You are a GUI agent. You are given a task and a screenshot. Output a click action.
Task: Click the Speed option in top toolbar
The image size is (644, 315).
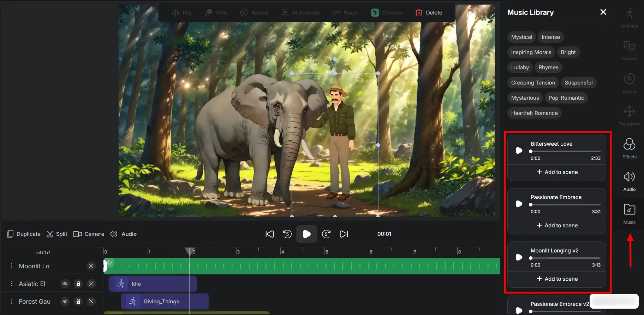click(x=254, y=13)
